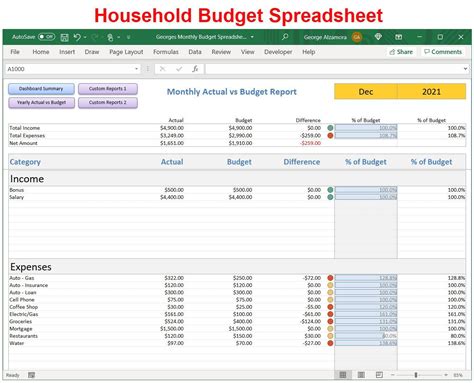The height and width of the screenshot is (383, 474).
Task: Click the George Alzamora account avatar
Action: (x=357, y=37)
